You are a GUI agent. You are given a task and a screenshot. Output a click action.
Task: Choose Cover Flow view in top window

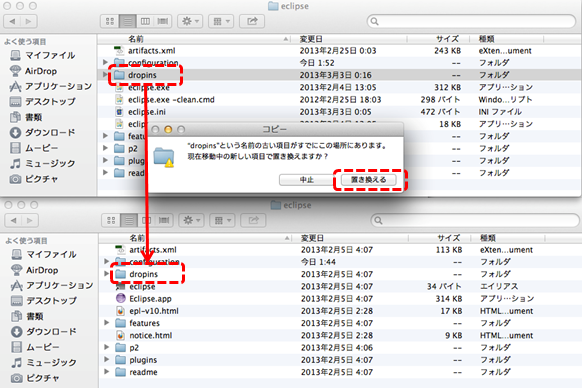[163, 21]
